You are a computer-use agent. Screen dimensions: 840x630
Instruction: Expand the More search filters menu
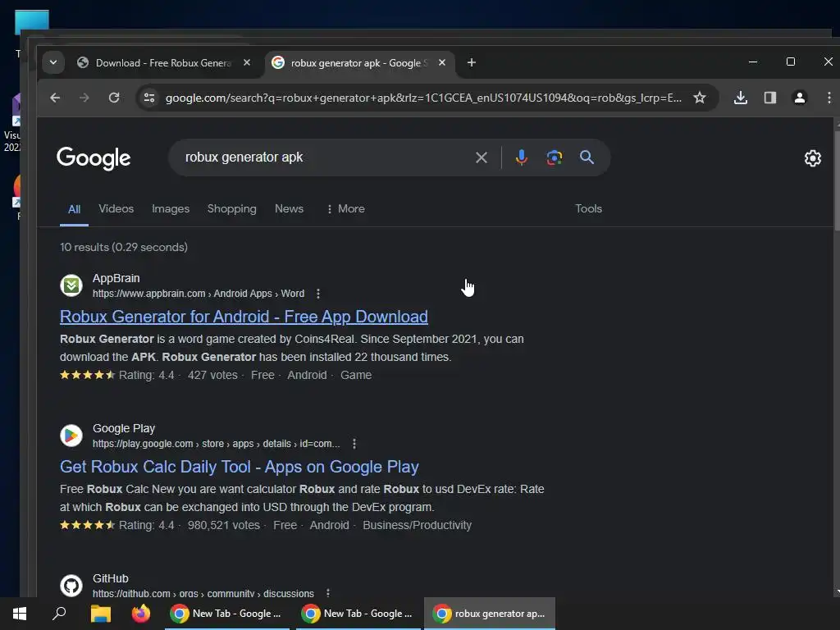[345, 209]
